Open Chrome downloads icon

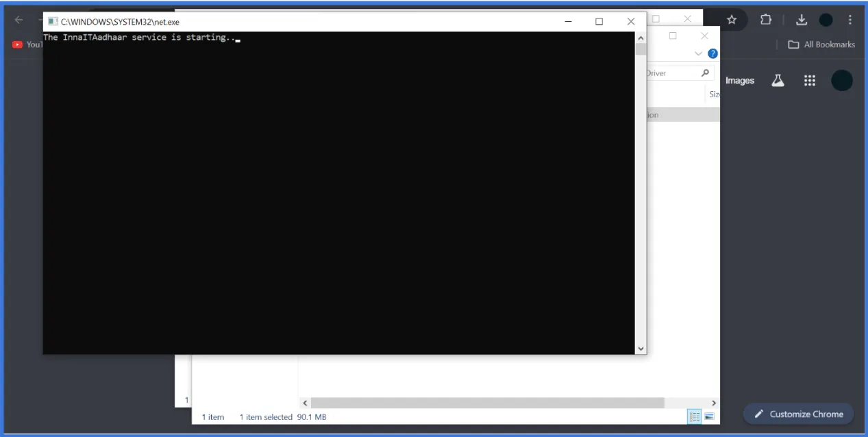coord(802,20)
